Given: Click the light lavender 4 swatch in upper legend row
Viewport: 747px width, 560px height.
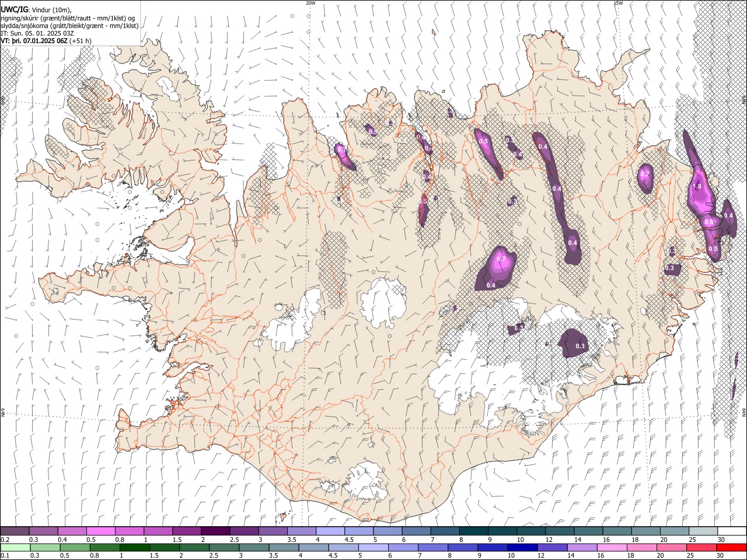Looking at the screenshot, I should coord(330,531).
